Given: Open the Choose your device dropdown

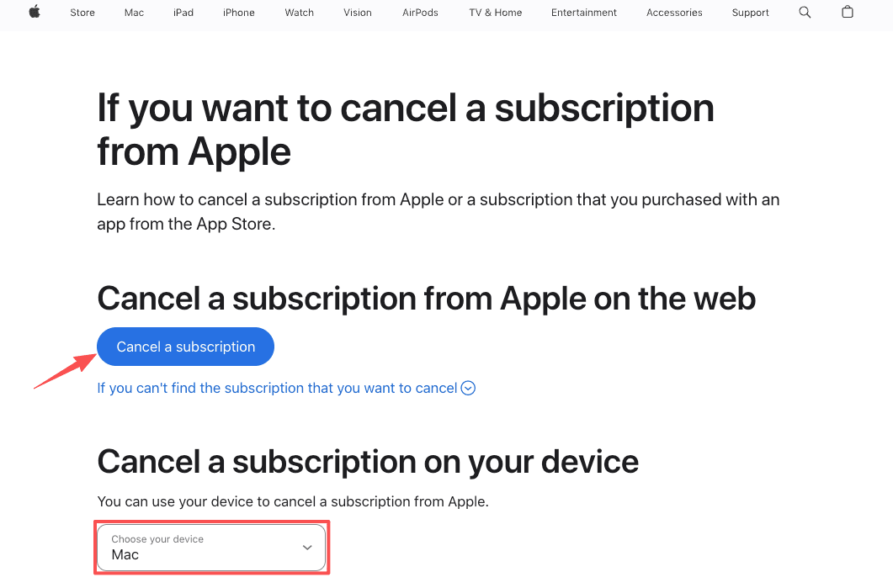Looking at the screenshot, I should tap(210, 547).
